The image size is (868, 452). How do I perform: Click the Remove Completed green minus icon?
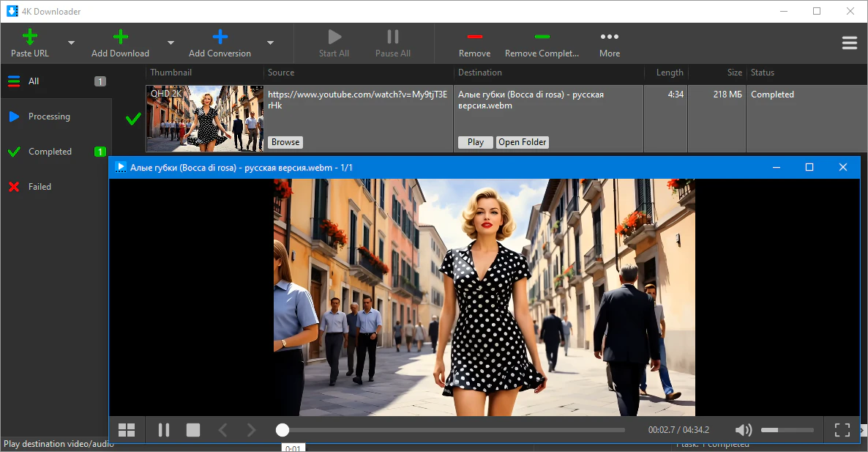coord(542,37)
